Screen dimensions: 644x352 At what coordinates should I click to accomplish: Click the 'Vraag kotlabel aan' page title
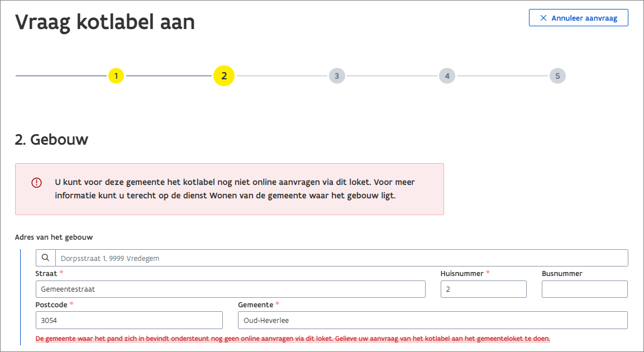coord(105,22)
